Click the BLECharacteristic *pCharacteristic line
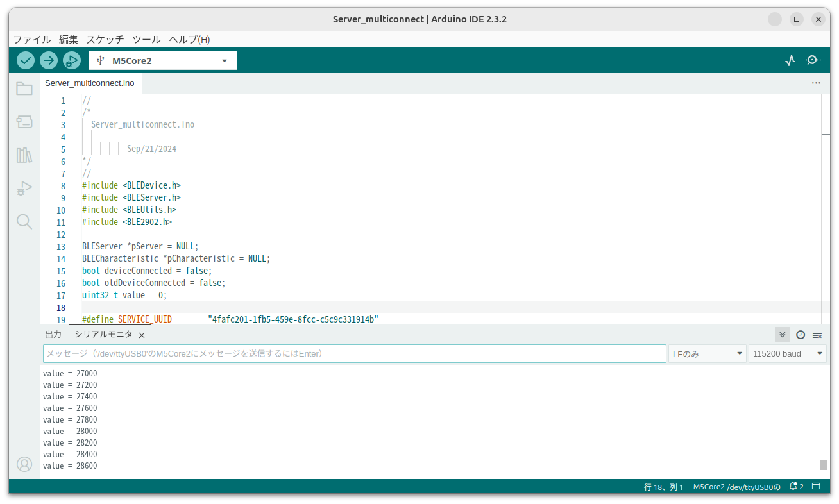Viewport: 839px width, 504px height. pyautogui.click(x=176, y=258)
